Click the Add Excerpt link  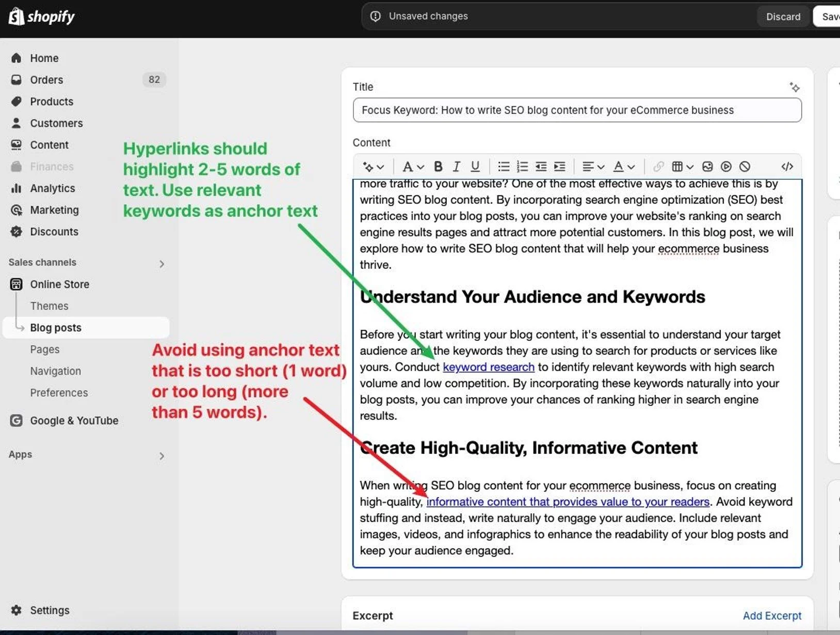(772, 616)
